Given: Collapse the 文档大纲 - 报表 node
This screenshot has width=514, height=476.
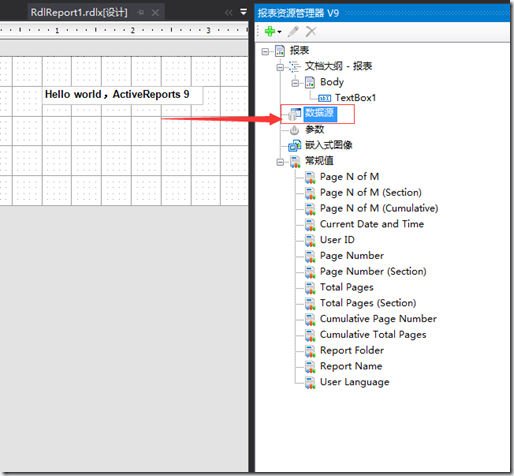Looking at the screenshot, I should pyautogui.click(x=280, y=67).
